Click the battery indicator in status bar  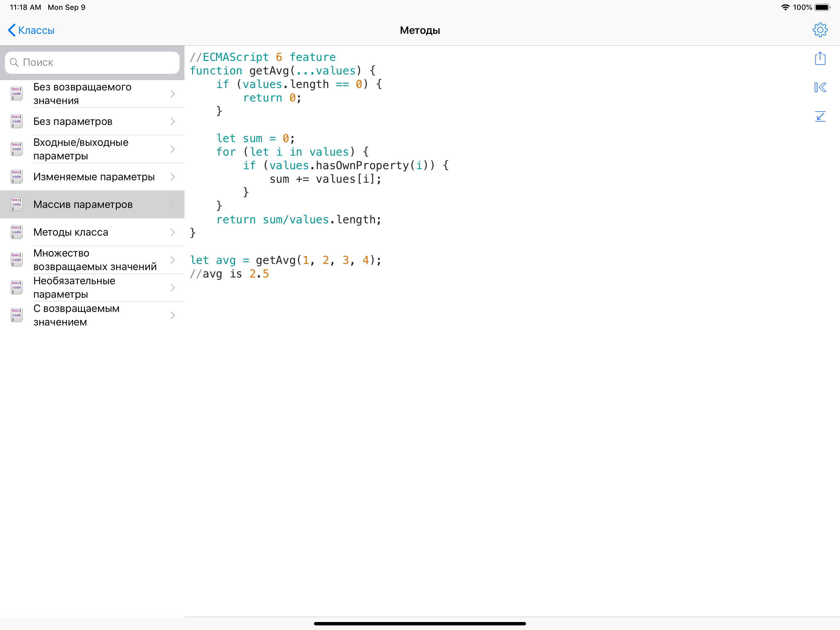pyautogui.click(x=822, y=7)
